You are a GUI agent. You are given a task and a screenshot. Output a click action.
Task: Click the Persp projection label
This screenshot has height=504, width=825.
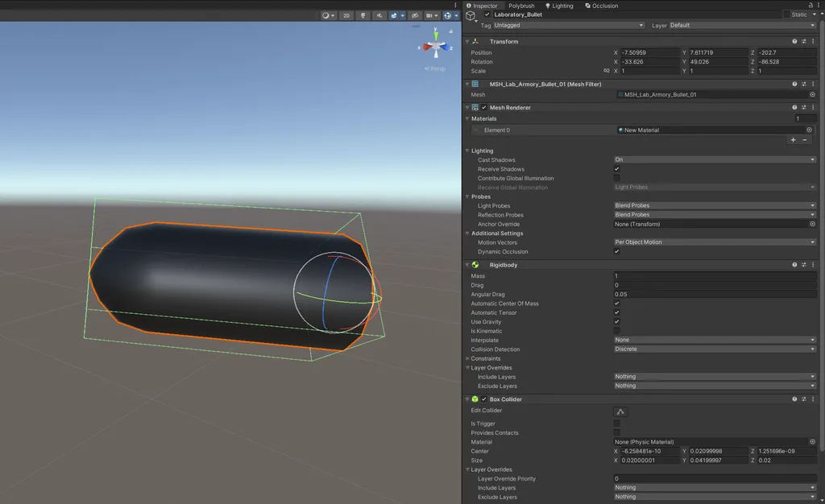click(x=435, y=69)
